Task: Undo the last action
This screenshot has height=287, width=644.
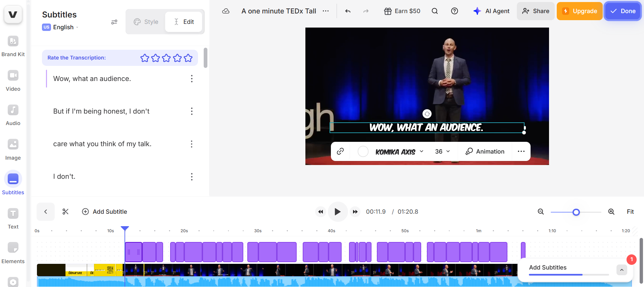Action: pos(348,11)
